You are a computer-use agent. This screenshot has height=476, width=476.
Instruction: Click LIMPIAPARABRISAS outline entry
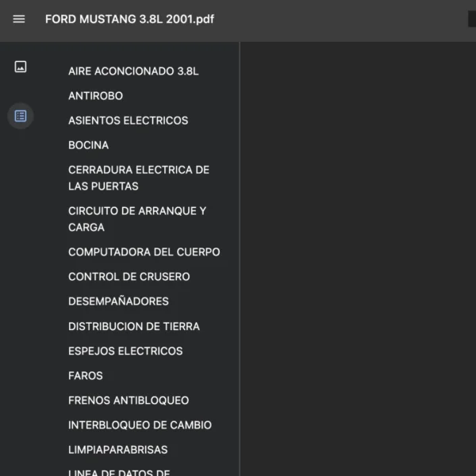coord(117,450)
